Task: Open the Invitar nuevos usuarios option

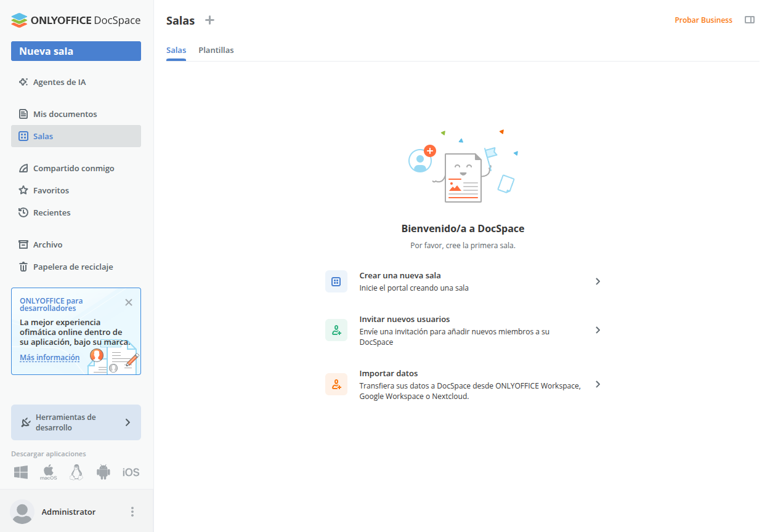Action: point(463,331)
